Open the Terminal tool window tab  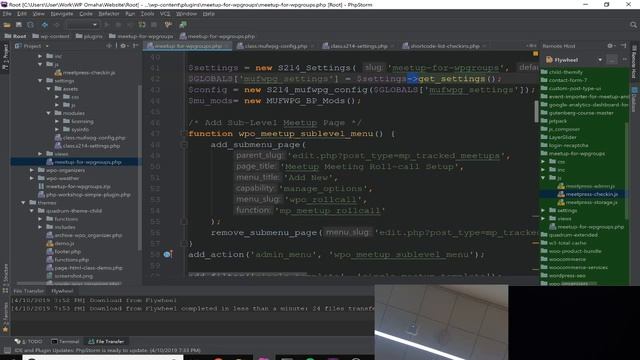(x=65, y=342)
